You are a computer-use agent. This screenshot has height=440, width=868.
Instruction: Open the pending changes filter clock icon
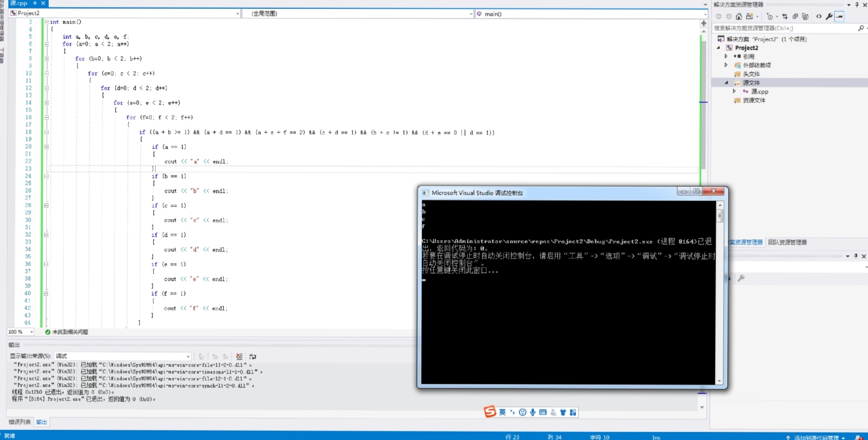click(x=769, y=16)
